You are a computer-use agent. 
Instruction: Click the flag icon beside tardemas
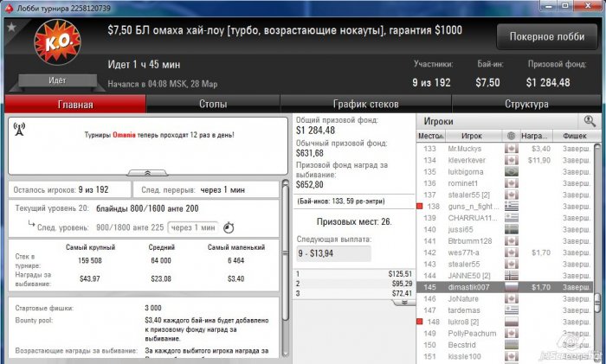512,310
